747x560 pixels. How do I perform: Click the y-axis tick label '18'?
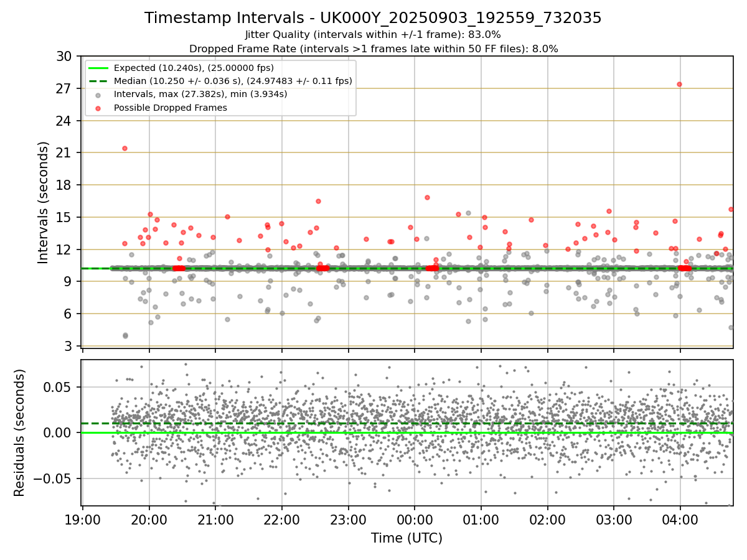click(64, 185)
